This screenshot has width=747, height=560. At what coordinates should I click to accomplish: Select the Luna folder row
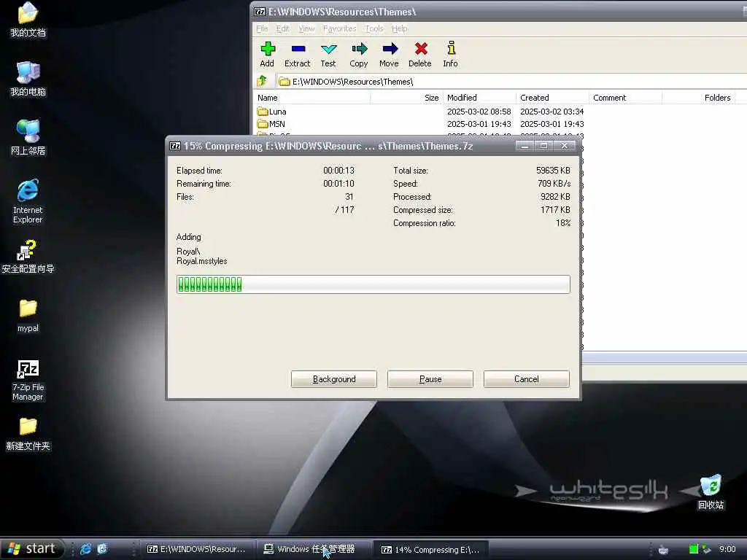(x=500, y=112)
